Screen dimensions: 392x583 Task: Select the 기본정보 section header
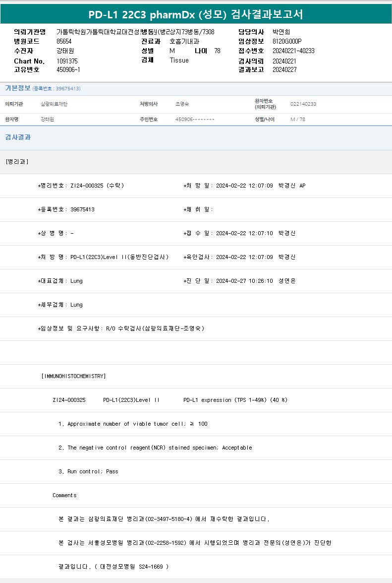pos(18,88)
